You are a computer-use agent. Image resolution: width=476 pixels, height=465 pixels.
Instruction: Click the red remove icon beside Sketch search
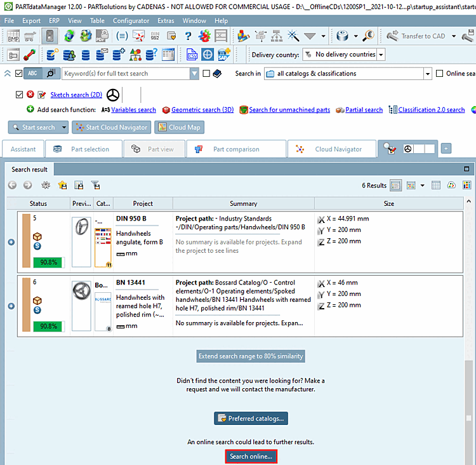(30, 94)
